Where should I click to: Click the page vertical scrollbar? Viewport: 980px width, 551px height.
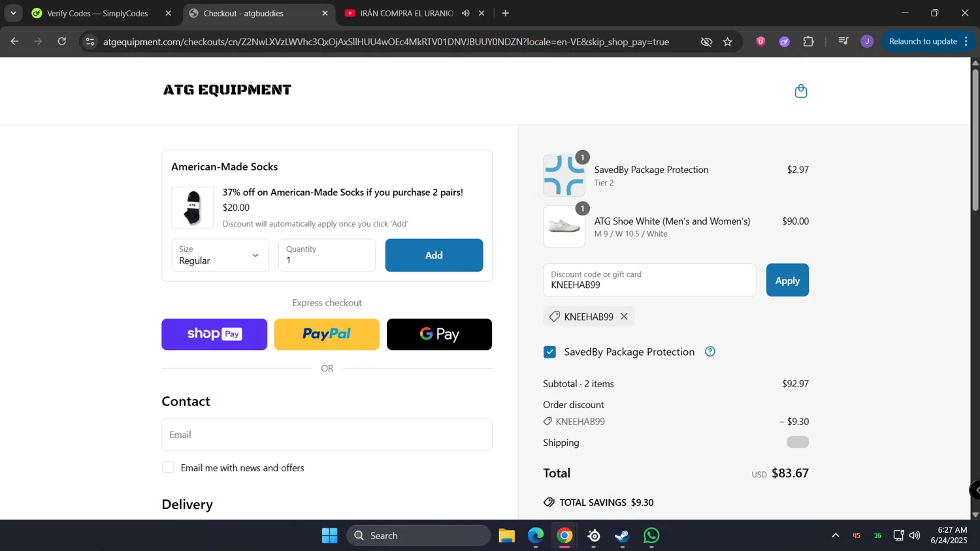pyautogui.click(x=975, y=140)
